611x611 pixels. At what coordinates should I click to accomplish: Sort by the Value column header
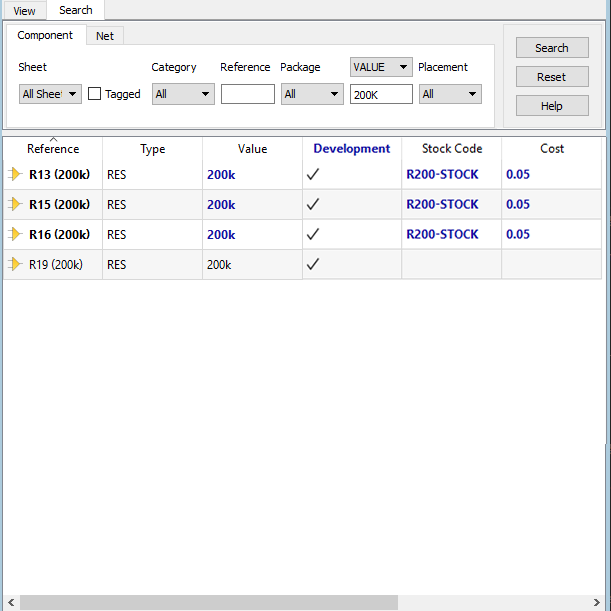tap(253, 149)
